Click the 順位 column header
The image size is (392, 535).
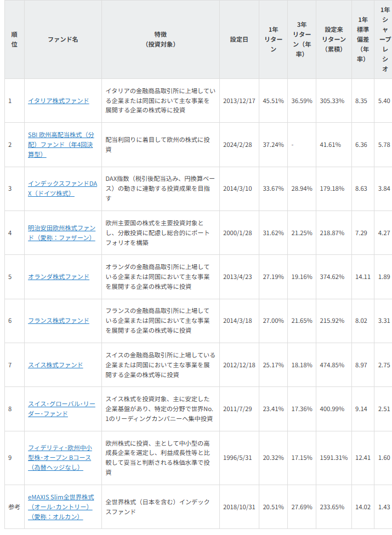14,39
